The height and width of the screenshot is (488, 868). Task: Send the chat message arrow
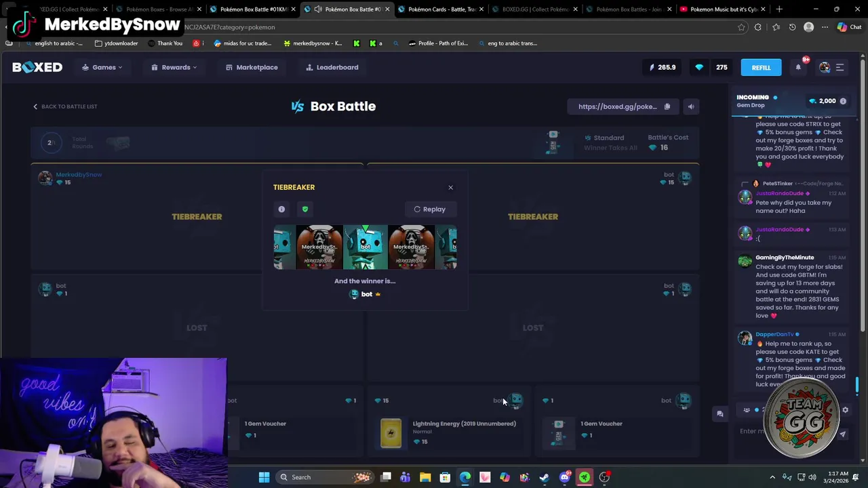[842, 434]
